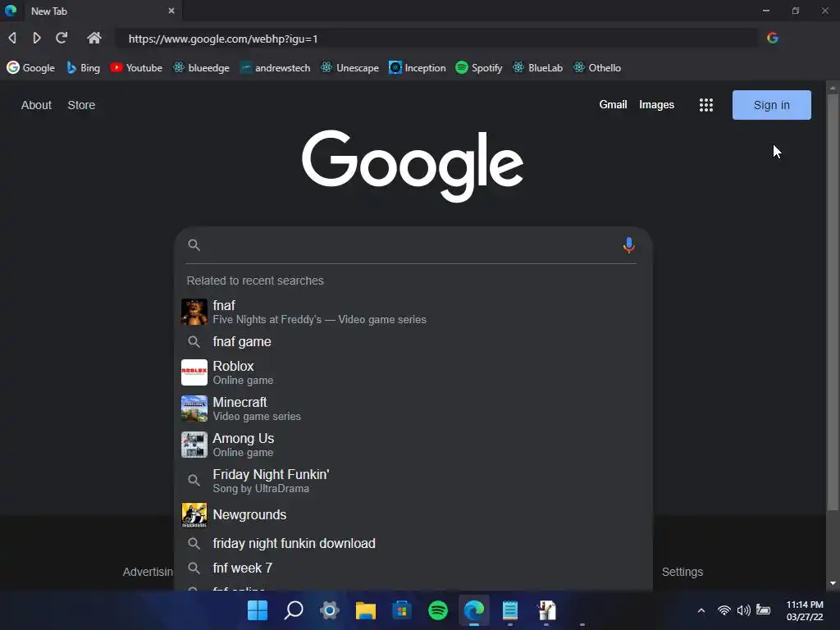Image resolution: width=840 pixels, height=630 pixels.
Task: Open the Google apps grid
Action: click(x=706, y=105)
